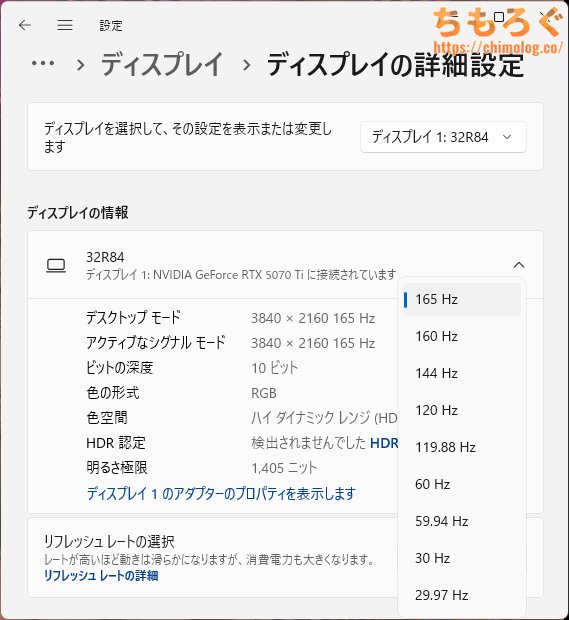
Task: Select 59.94 Hz refresh rate
Action: tap(462, 521)
